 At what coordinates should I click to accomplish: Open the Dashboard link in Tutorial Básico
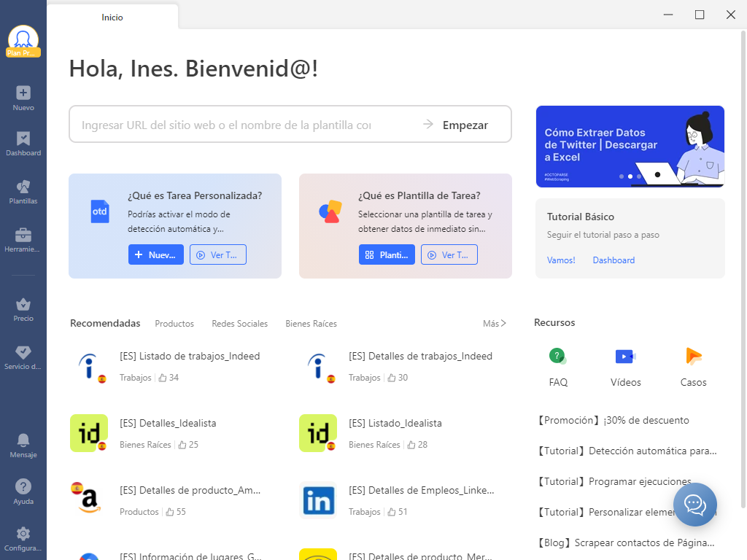[x=614, y=260]
